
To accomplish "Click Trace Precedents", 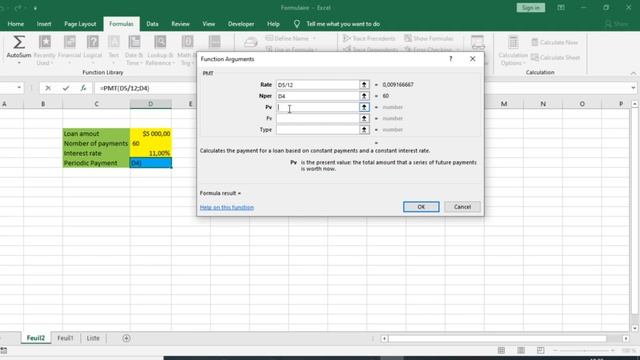I will (x=369, y=38).
